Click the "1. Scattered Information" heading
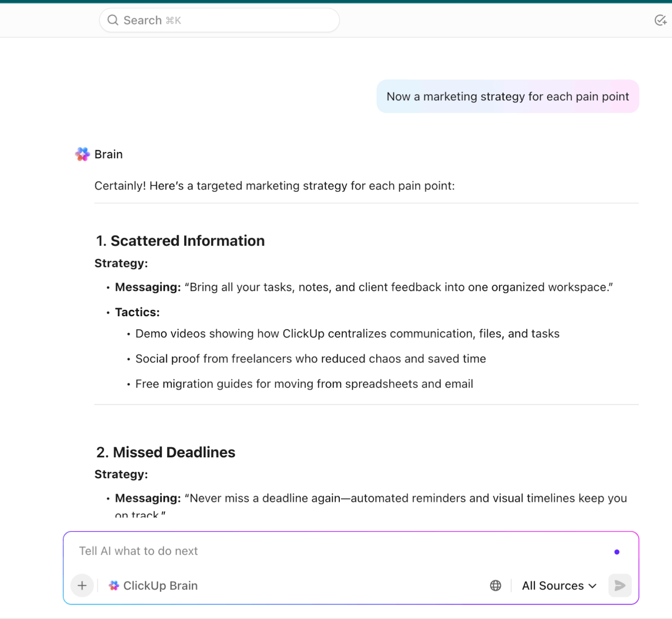This screenshot has height=619, width=672. tap(180, 240)
